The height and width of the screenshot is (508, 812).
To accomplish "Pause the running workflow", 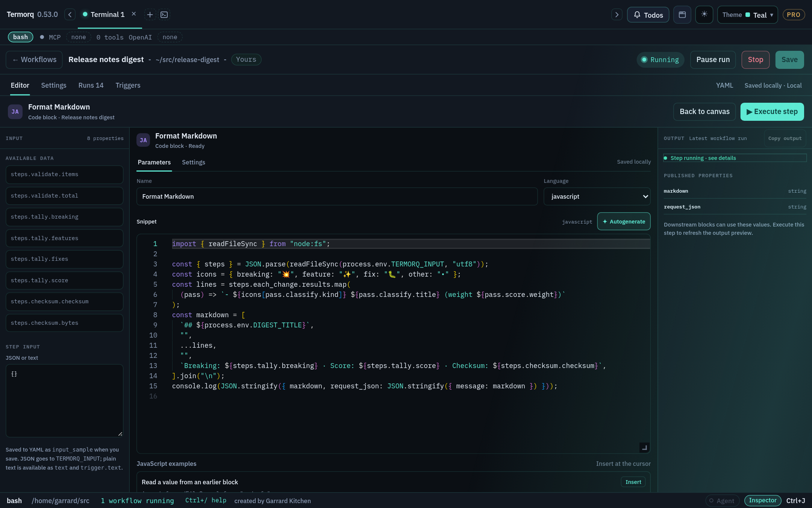I will click(x=713, y=60).
